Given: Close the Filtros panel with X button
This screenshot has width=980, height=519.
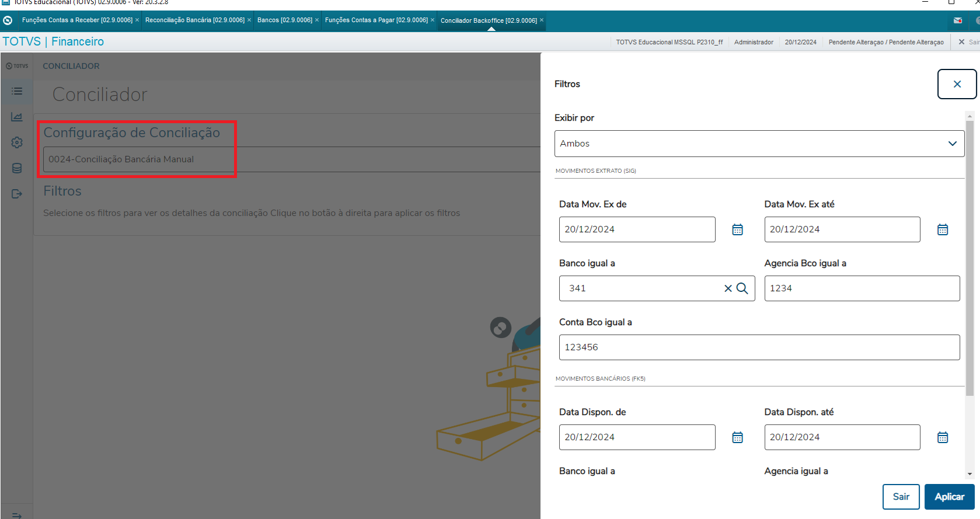Looking at the screenshot, I should coord(957,84).
